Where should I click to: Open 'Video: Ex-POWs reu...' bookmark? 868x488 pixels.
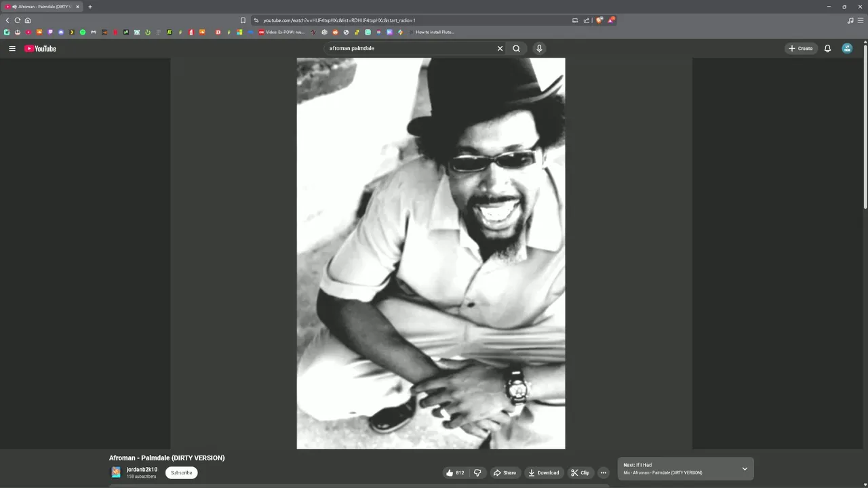281,32
